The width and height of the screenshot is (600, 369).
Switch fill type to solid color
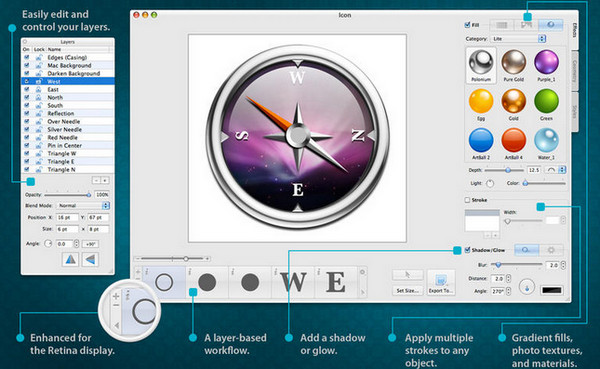502,25
